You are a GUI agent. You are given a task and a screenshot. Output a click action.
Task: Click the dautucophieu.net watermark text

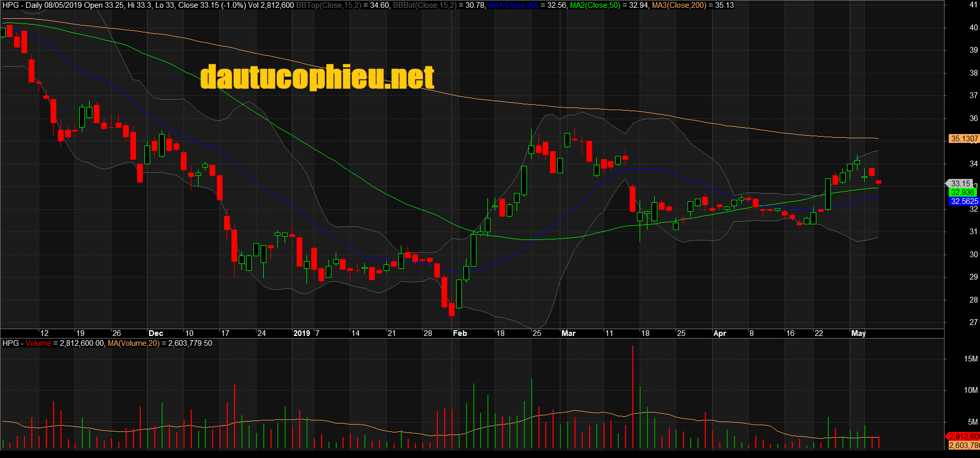[x=317, y=77]
